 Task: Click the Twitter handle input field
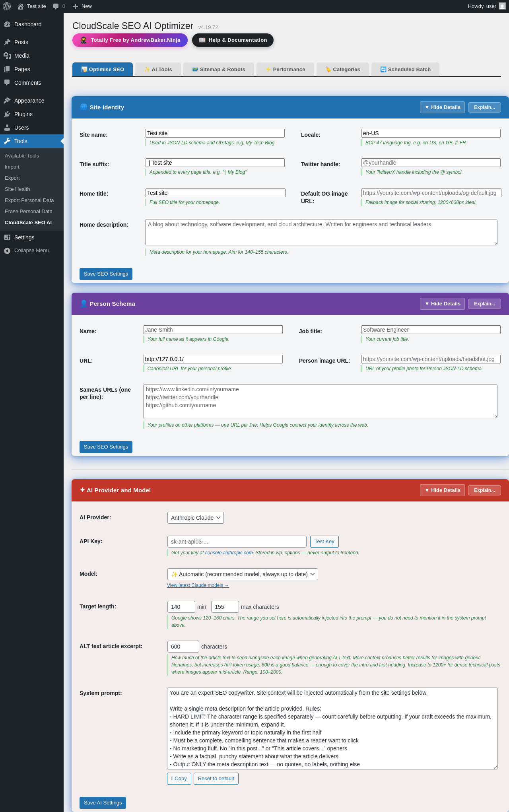(x=431, y=163)
